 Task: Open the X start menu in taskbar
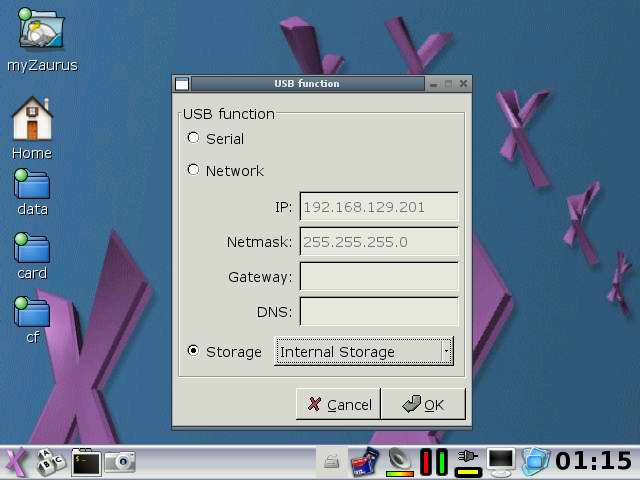point(16,461)
